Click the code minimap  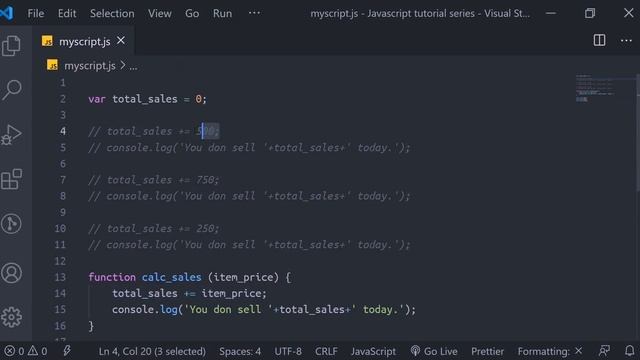click(x=595, y=88)
